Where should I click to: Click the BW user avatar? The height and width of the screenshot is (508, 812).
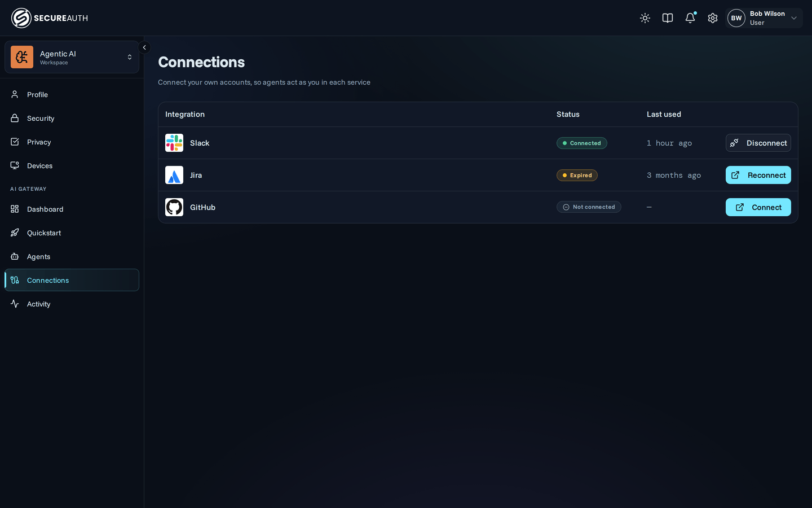[x=736, y=18]
